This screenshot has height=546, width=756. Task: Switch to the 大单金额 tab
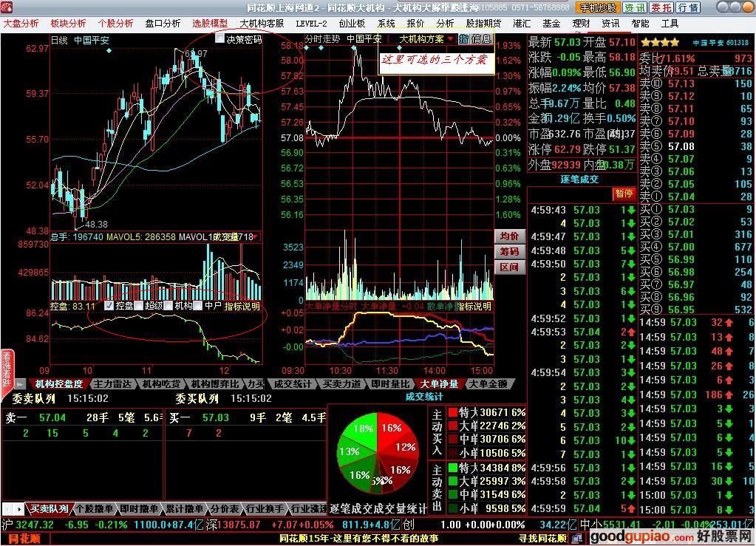(488, 384)
